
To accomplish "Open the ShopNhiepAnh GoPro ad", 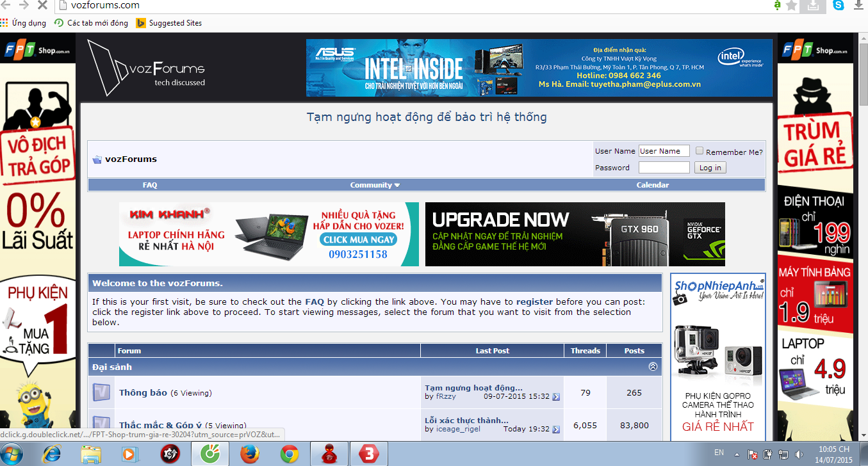I will tap(718, 357).
